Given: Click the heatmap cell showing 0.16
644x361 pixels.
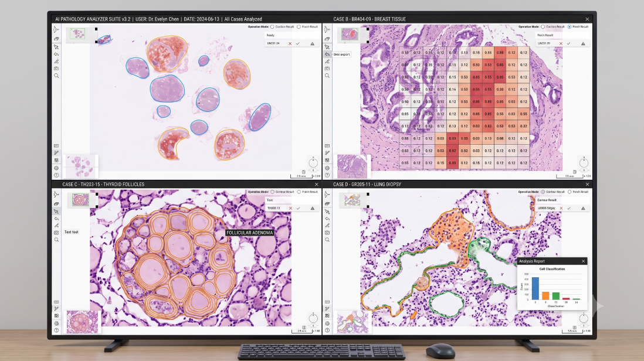Looking at the screenshot, I should point(452,90).
